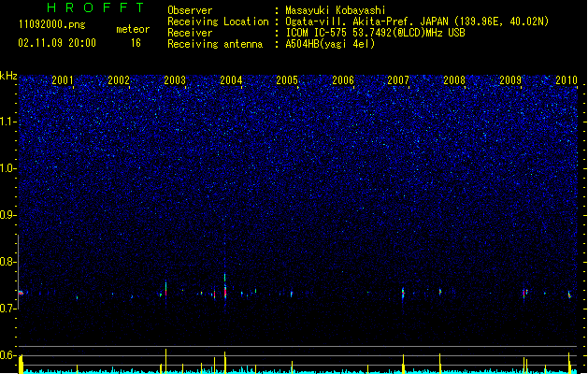Click the 2010 time marker
This screenshot has width=588, height=374.
point(566,79)
